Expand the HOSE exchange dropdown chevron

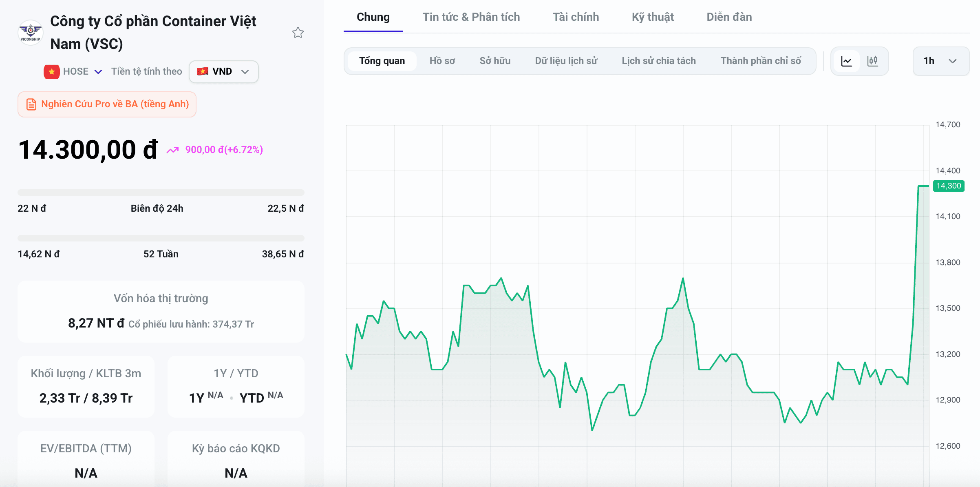pos(98,72)
